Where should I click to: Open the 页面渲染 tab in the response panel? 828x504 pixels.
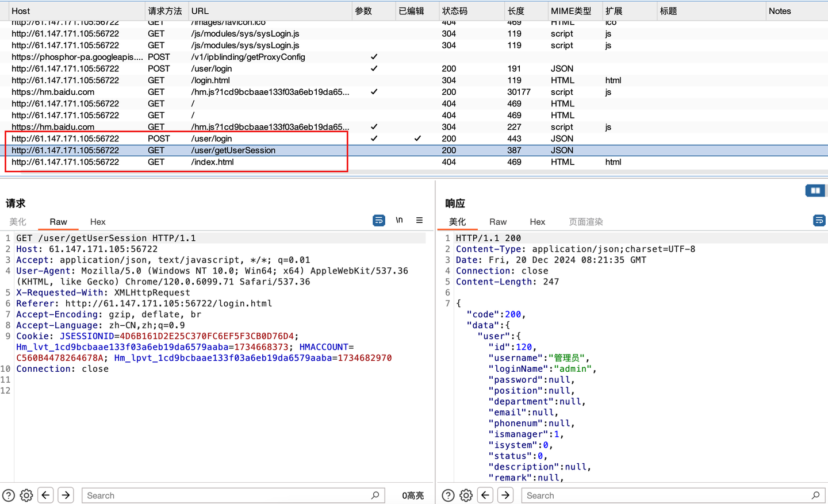[x=585, y=222]
